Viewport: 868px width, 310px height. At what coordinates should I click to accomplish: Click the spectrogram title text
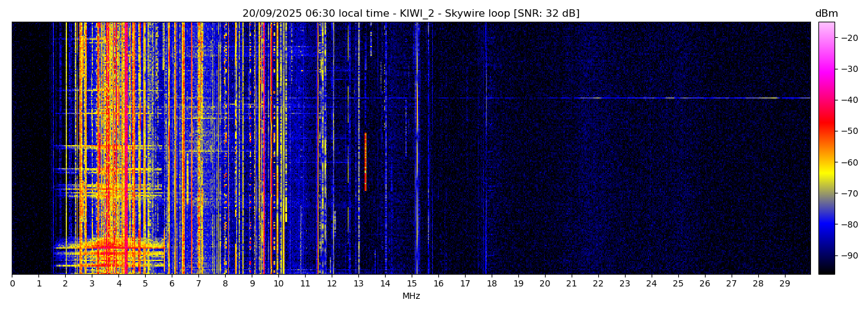pos(410,14)
